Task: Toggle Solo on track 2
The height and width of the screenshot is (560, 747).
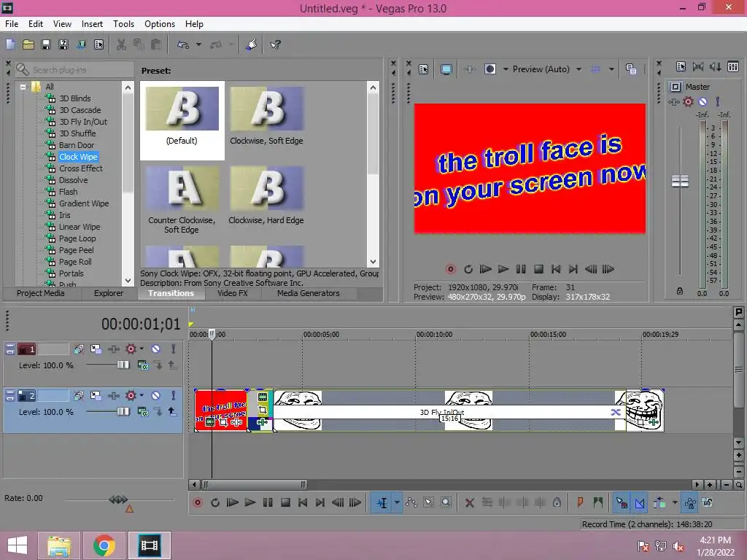Action: coord(174,396)
